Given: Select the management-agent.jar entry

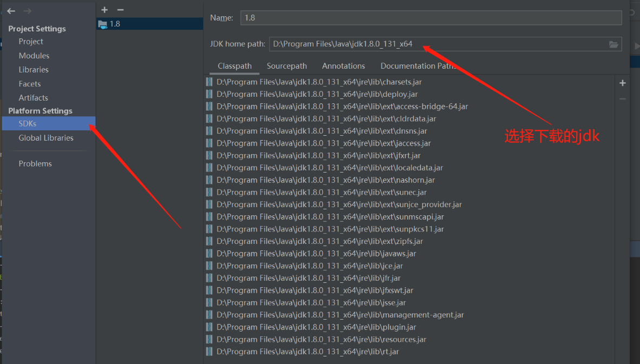Looking at the screenshot, I should click(x=340, y=315).
